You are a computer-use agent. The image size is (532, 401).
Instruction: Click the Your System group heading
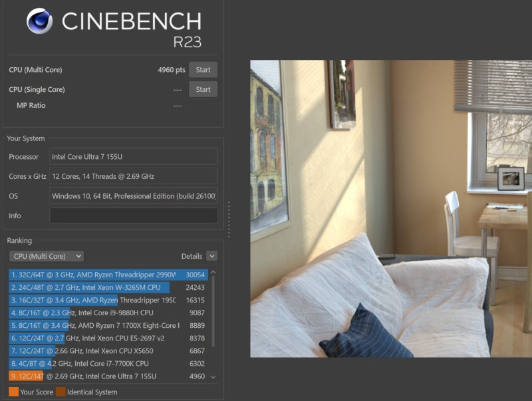click(x=26, y=138)
